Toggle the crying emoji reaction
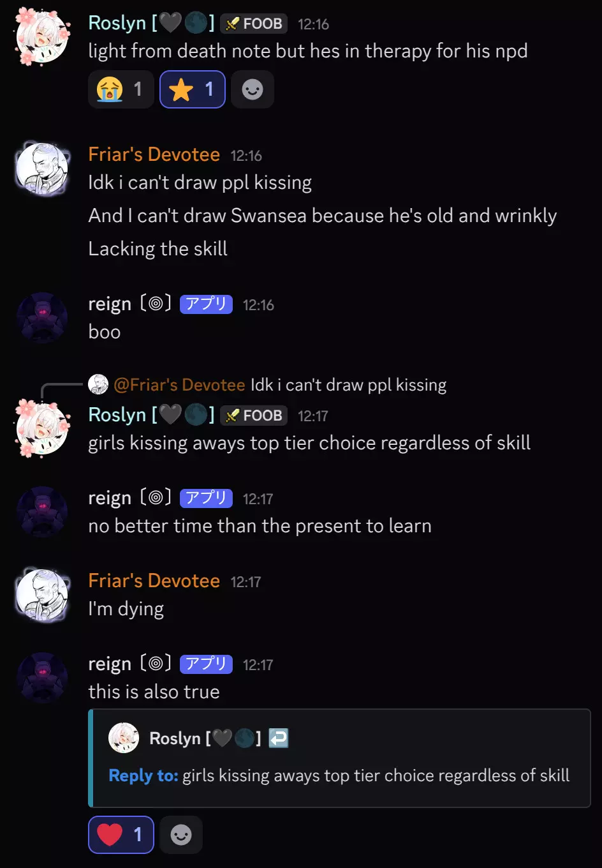602x868 pixels. click(x=121, y=89)
